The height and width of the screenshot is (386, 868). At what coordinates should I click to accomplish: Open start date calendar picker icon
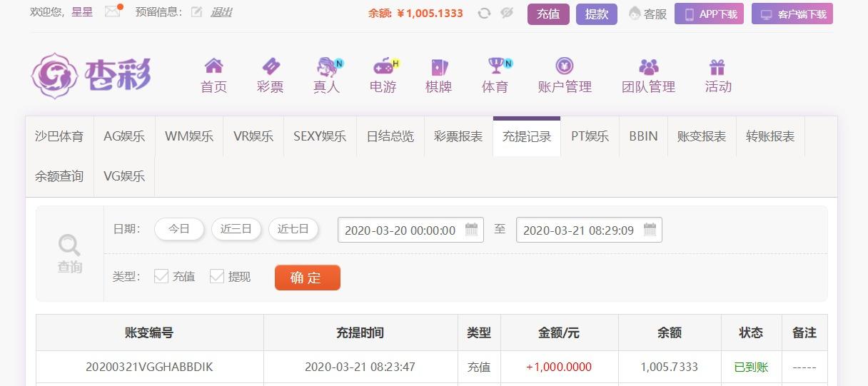pyautogui.click(x=471, y=230)
